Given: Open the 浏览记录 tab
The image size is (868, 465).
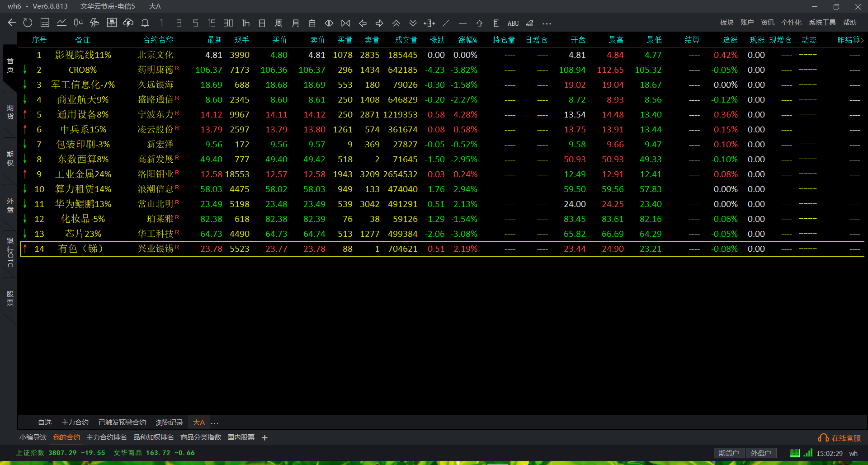Looking at the screenshot, I should 170,422.
